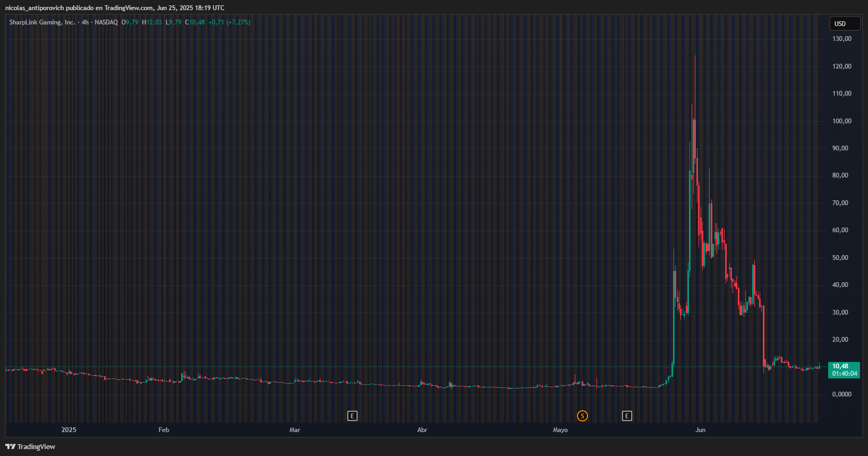The width and height of the screenshot is (868, 456).
Task: Click the SharpLink Gaming, Inc. symbol title
Action: coord(42,22)
